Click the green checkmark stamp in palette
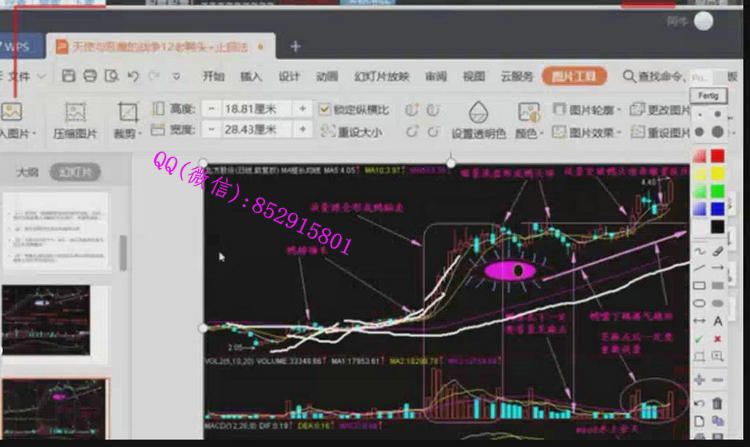750x447 pixels. (700, 338)
